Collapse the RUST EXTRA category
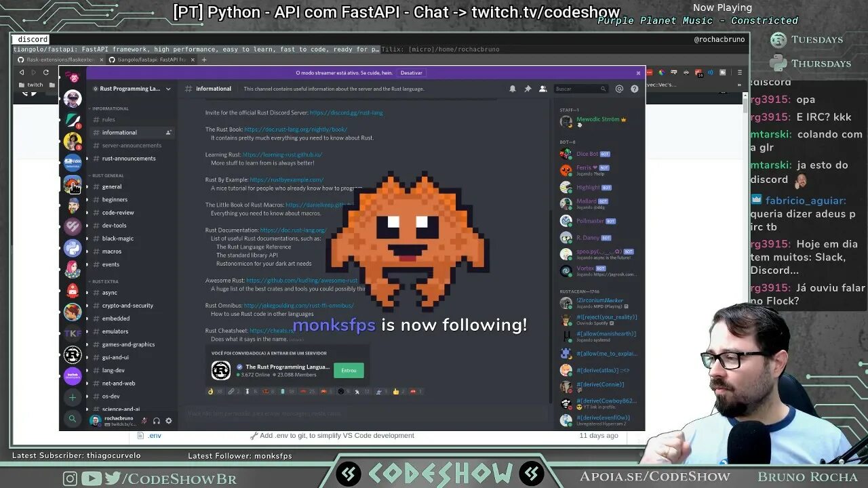 point(104,281)
